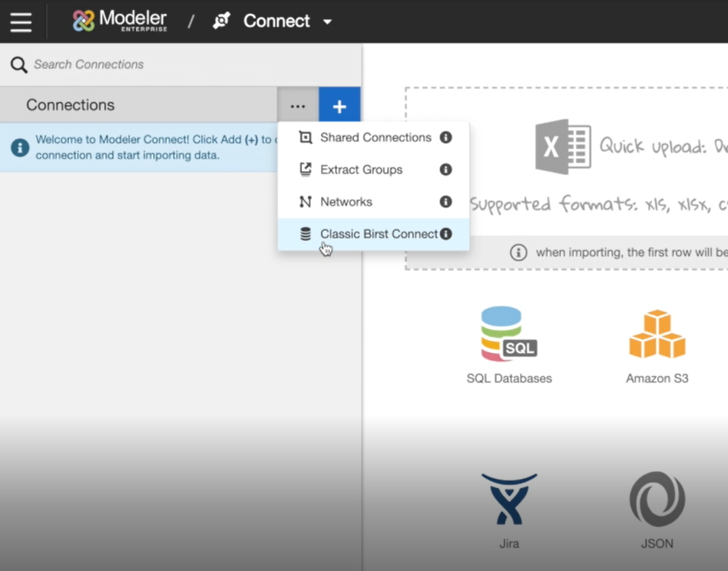Expand the Connect module dropdown arrow

328,21
